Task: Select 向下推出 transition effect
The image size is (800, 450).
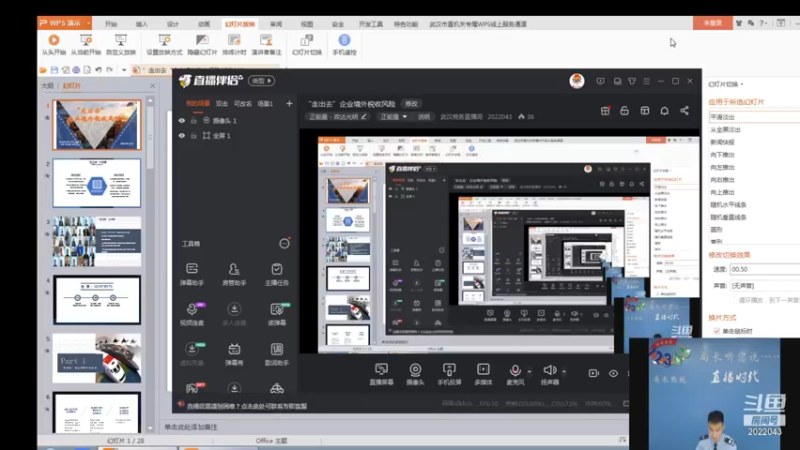Action: pos(722,155)
